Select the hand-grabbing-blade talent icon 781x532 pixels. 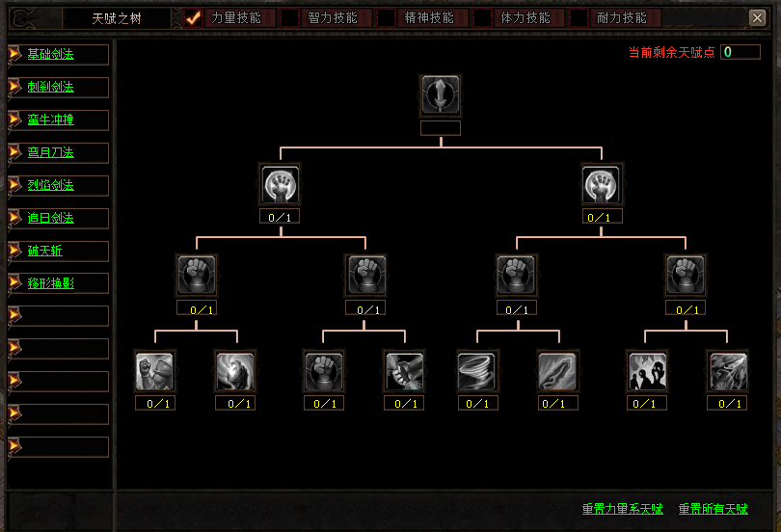403,371
